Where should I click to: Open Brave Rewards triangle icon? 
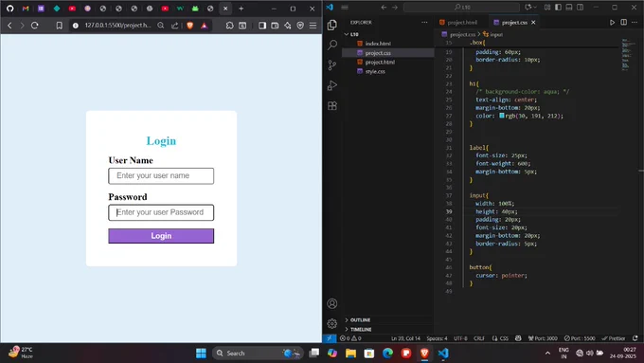pos(205,26)
